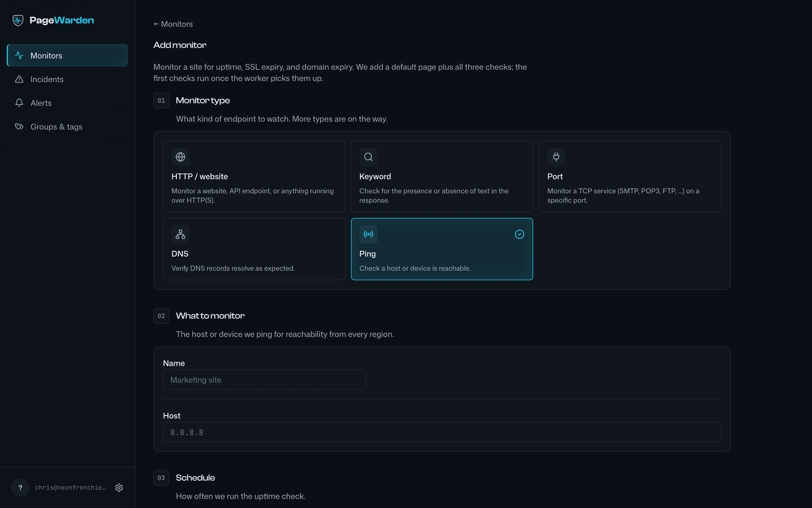Go back via the ← Monitors link

pyautogui.click(x=173, y=24)
